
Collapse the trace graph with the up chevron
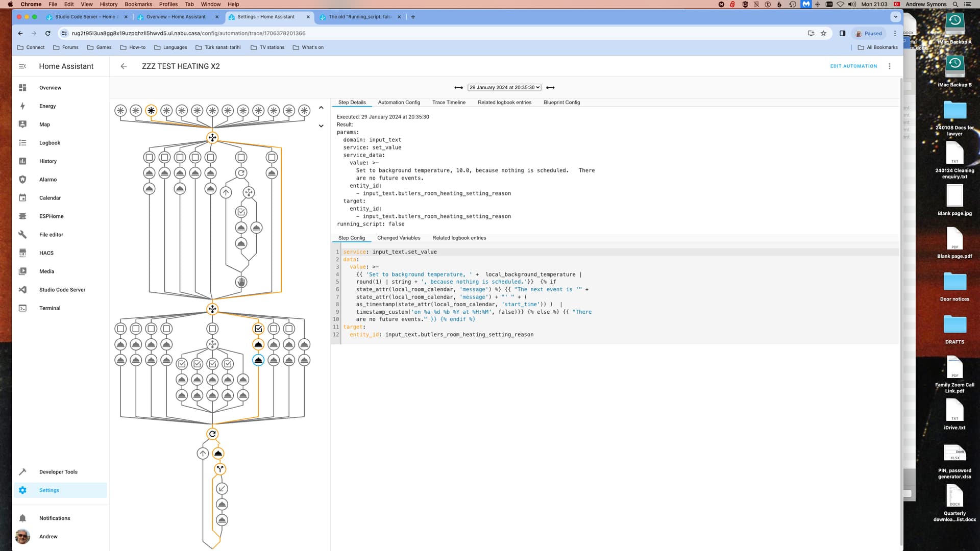321,108
